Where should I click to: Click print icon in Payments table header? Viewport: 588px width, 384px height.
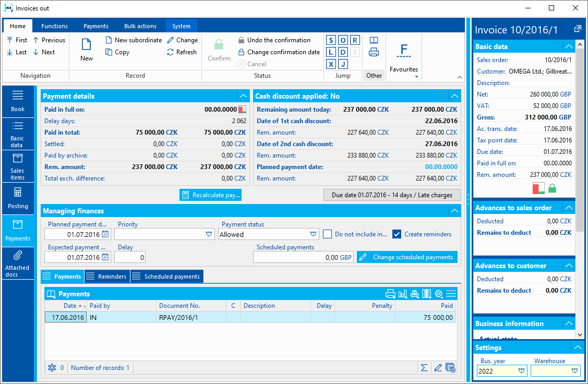pos(390,294)
